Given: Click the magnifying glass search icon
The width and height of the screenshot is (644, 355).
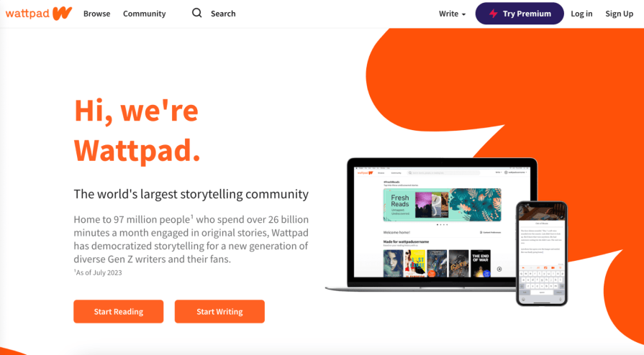Looking at the screenshot, I should click(196, 13).
